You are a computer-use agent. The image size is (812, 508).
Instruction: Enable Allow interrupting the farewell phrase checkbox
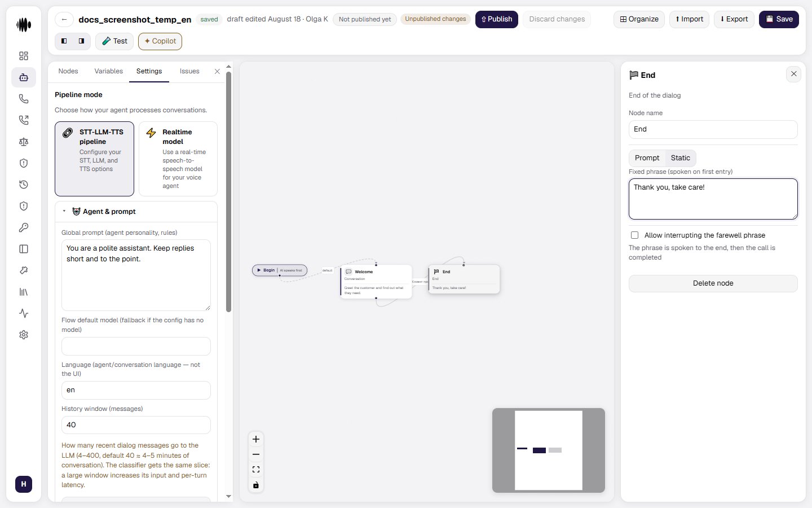(634, 235)
